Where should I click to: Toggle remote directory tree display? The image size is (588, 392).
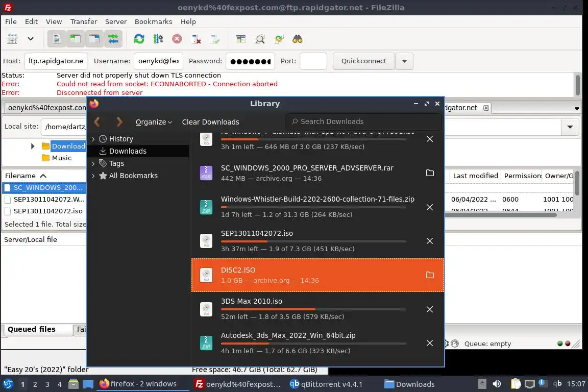(x=94, y=39)
